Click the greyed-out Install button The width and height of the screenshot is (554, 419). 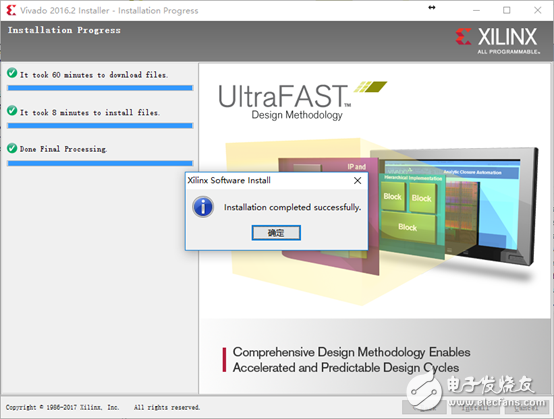point(475,407)
